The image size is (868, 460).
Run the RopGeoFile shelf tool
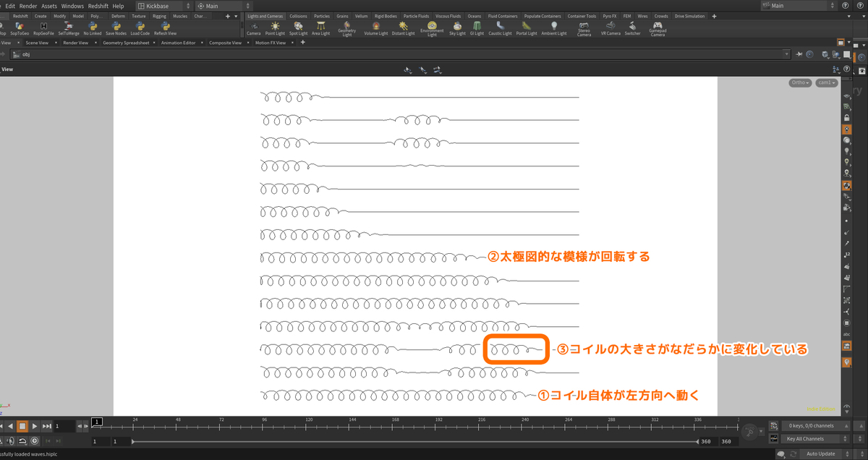click(x=43, y=29)
